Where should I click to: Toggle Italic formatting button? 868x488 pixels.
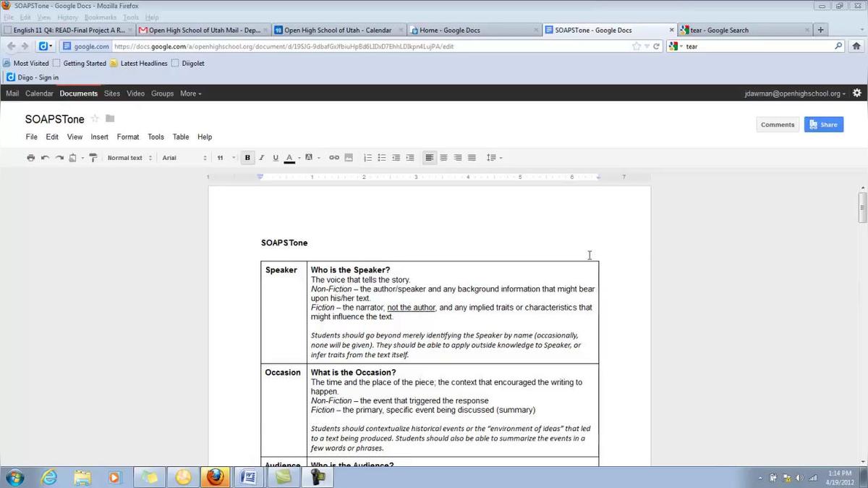pos(262,158)
